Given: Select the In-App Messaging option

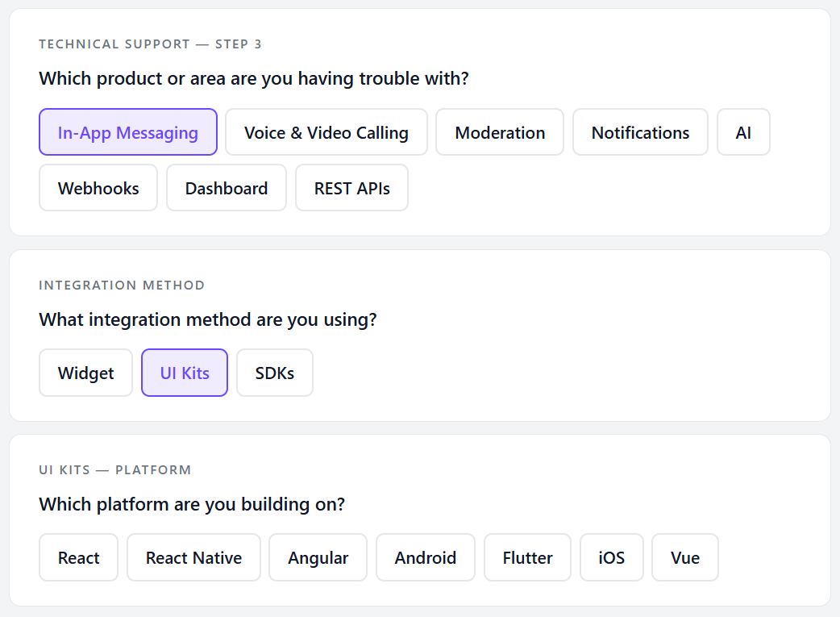Looking at the screenshot, I should coord(128,132).
